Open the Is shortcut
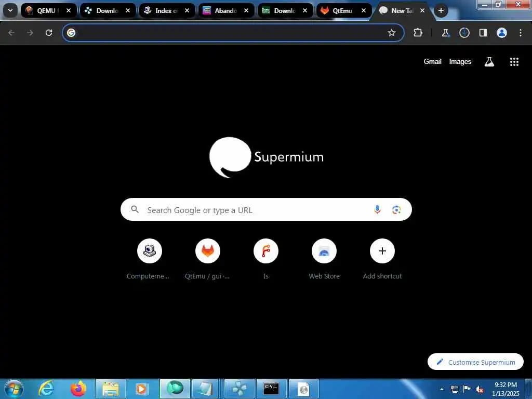This screenshot has width=532, height=399. point(265,260)
